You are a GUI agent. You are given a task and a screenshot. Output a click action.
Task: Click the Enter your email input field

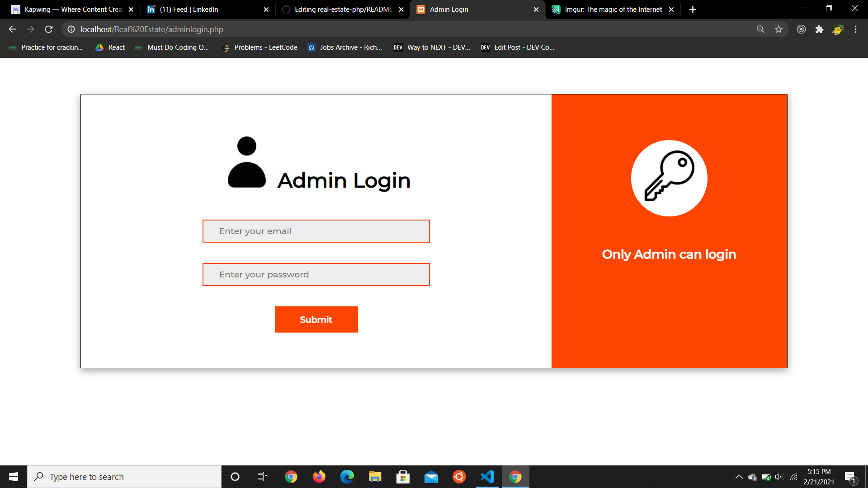pyautogui.click(x=316, y=231)
